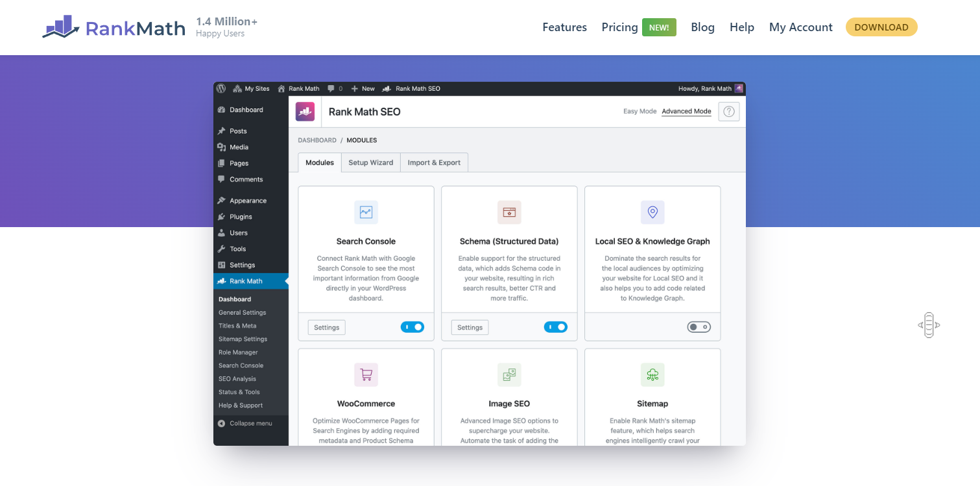This screenshot has width=980, height=486.
Task: Open the Modules tab
Action: [x=320, y=162]
